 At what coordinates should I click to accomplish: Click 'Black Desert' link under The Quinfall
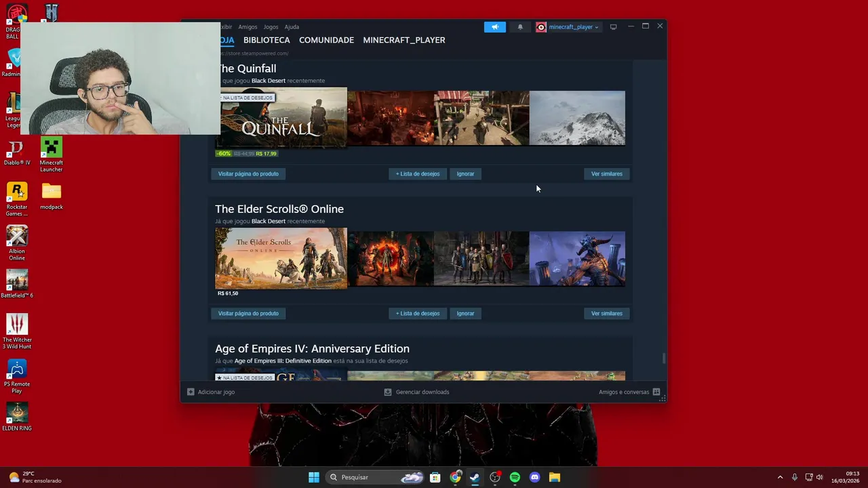point(269,81)
